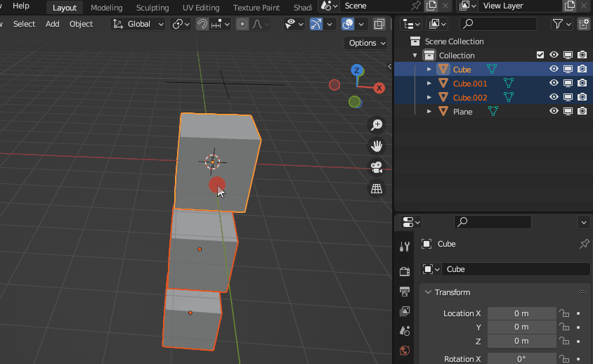This screenshot has width=593, height=364.
Task: Open the Object menu in viewport header
Action: point(81,24)
